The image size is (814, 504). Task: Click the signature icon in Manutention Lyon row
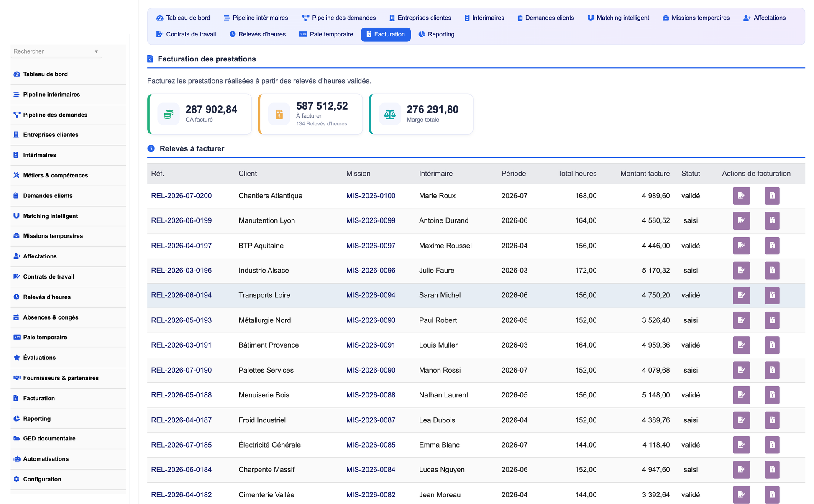coord(741,220)
